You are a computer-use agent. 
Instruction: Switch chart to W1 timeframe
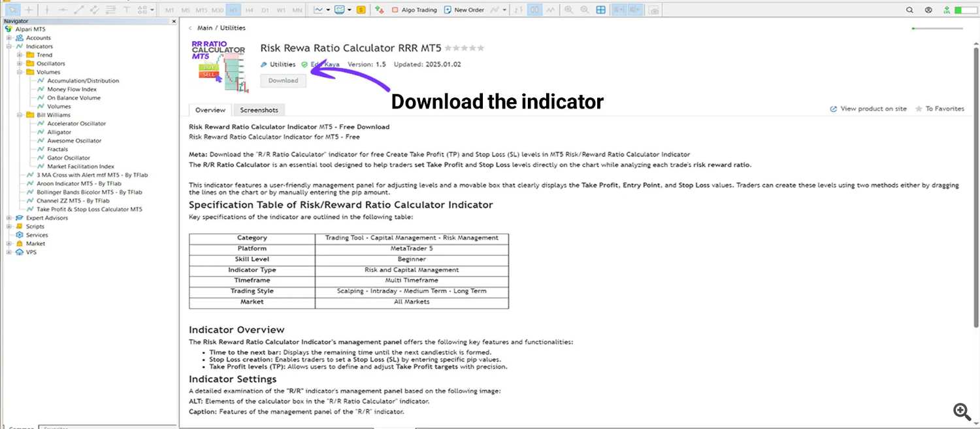point(281,10)
